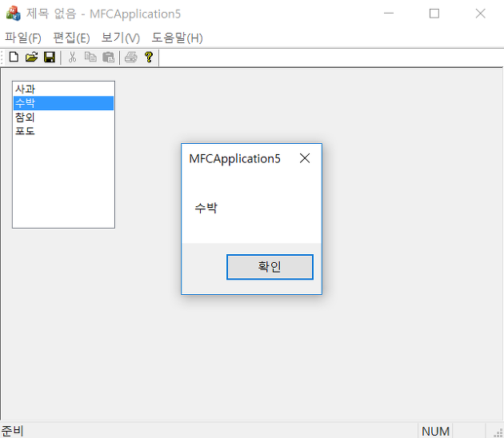This screenshot has width=504, height=438.
Task: Click the Print toolbar icon
Action: [x=131, y=58]
